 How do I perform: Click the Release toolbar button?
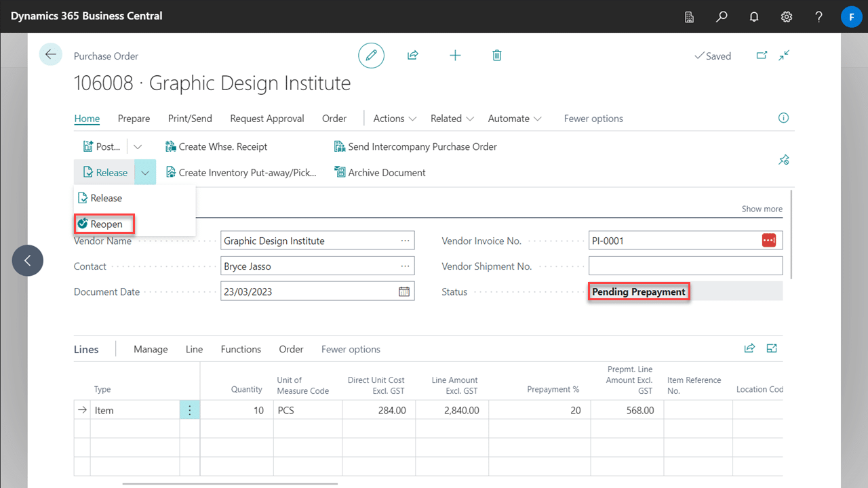pos(104,172)
